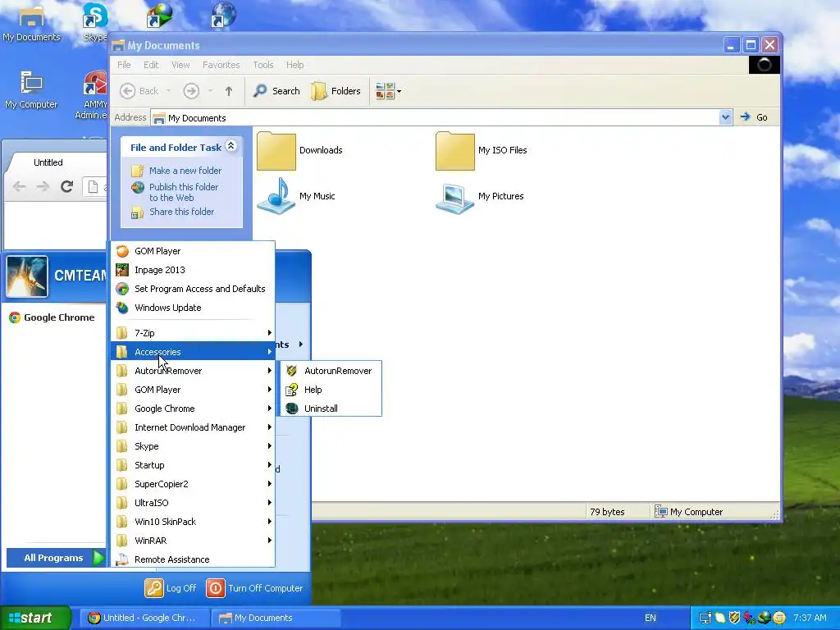Viewport: 840px width, 630px height.
Task: Switch to Untitled - Google Chrome taskbar button
Action: 143,618
